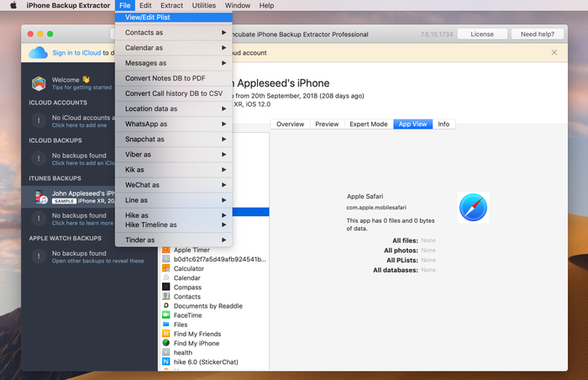Open the Window menu

[x=238, y=5]
